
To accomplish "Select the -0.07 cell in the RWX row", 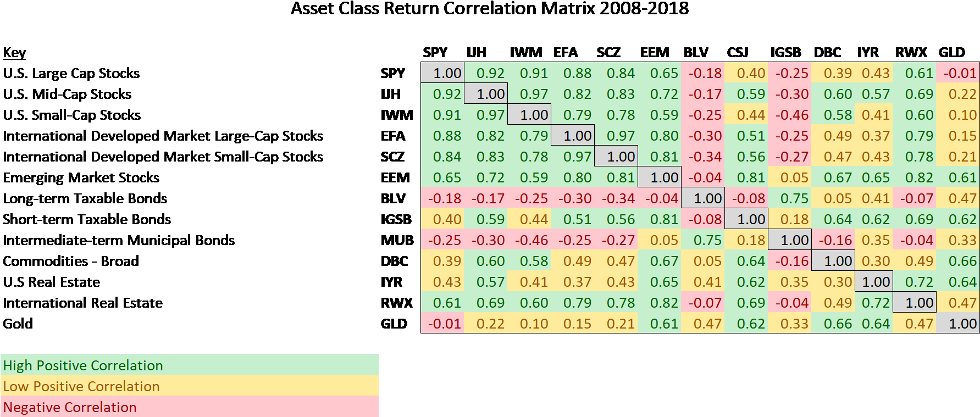I will click(x=703, y=303).
